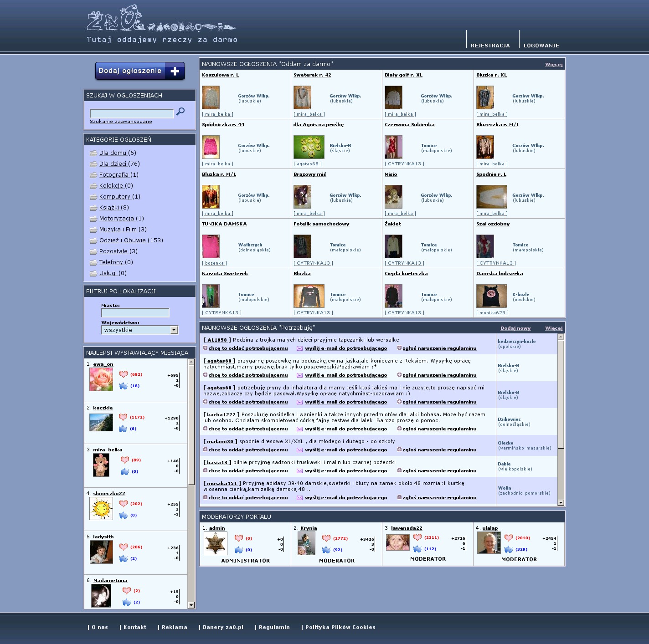The height and width of the screenshot is (644, 649).
Task: Click blue puzzle icon next to kaczkie
Action: click(x=123, y=429)
